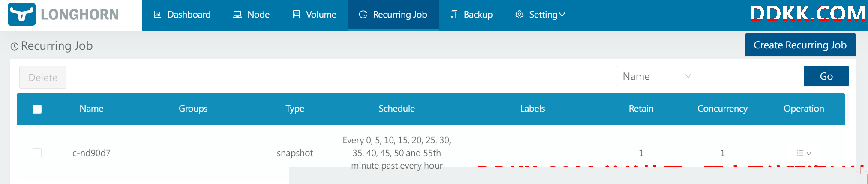Click the Volume database icon

296,15
